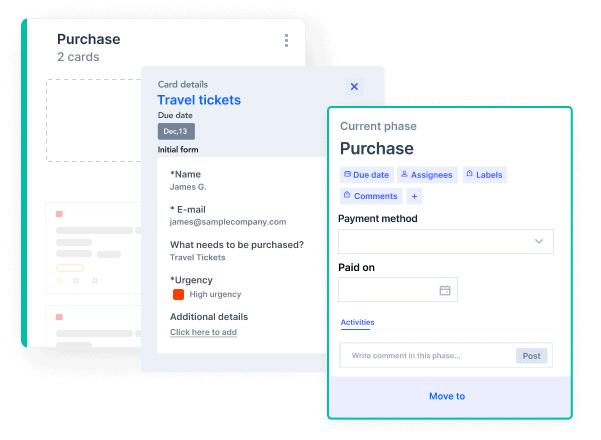Switch to the Activities tab

point(358,322)
